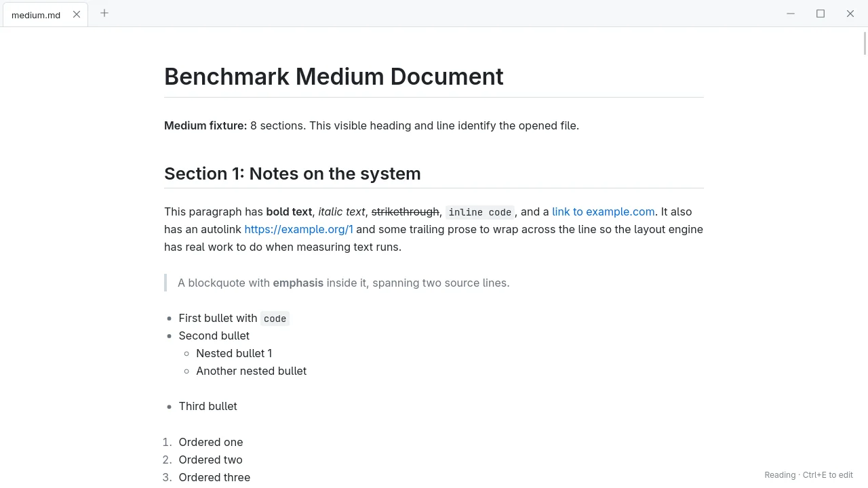868x488 pixels.
Task: Click the 'bold text' phrase in paragraph
Action: (289, 211)
